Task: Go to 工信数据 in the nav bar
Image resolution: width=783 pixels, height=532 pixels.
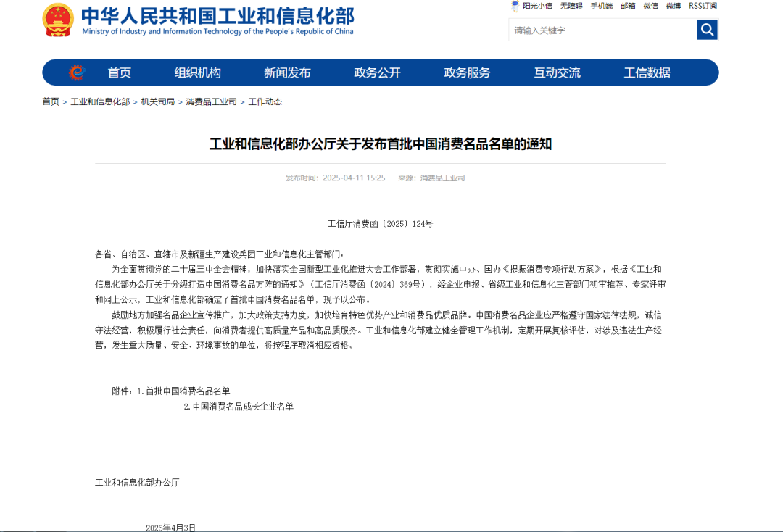Action: [647, 72]
